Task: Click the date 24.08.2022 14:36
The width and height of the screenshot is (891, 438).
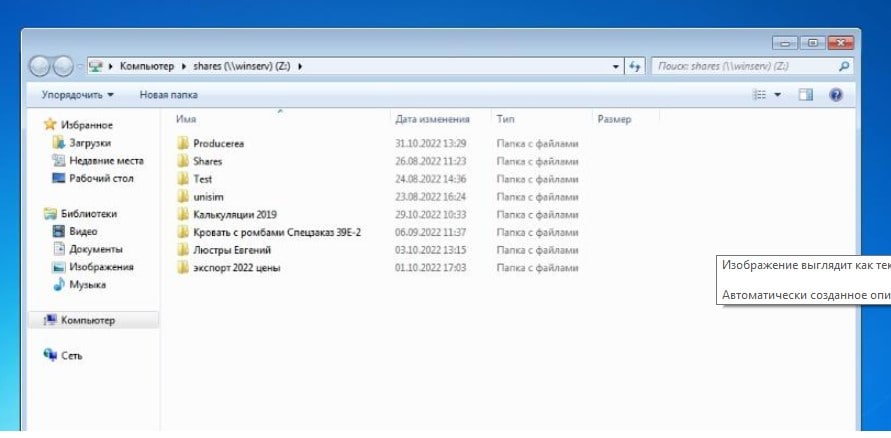Action: (430, 179)
